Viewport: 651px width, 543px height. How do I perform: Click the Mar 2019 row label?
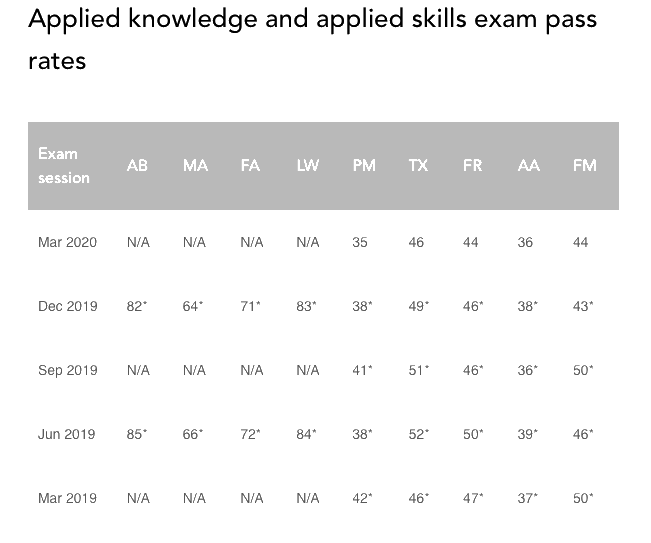(67, 498)
